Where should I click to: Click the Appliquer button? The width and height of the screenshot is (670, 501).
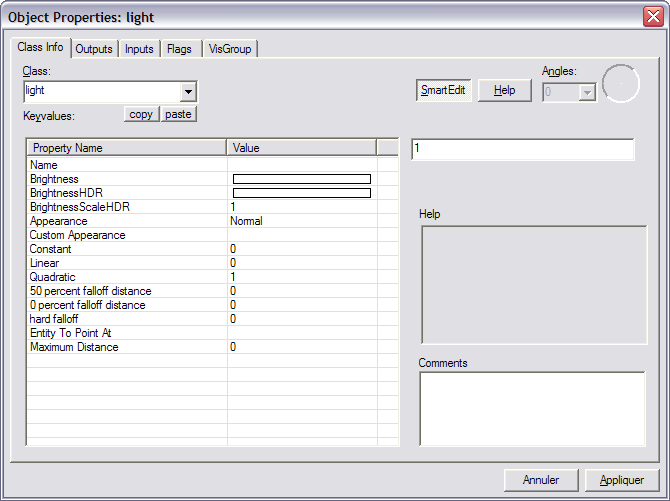point(622,480)
